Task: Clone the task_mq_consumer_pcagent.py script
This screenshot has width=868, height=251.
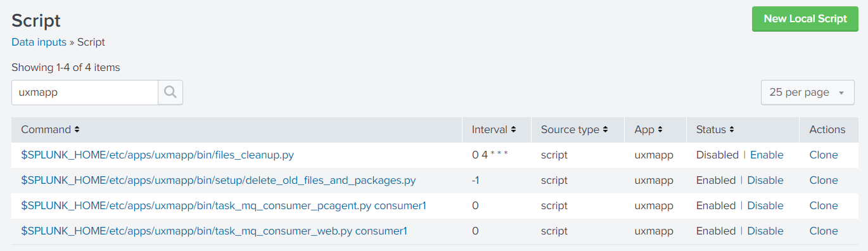Action: (824, 206)
